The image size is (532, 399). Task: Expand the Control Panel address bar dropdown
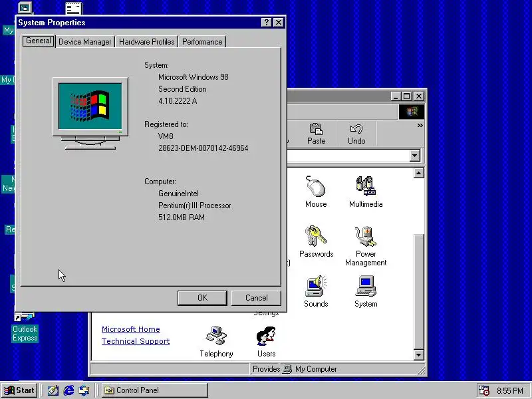coord(414,156)
